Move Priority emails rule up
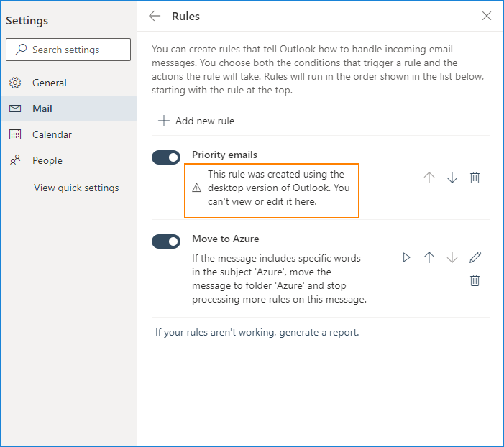The width and height of the screenshot is (504, 447). [429, 178]
